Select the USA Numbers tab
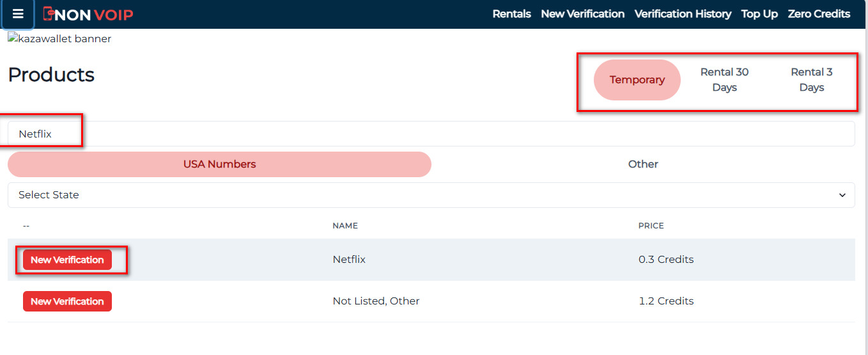The height and width of the screenshot is (355, 868). coord(219,164)
